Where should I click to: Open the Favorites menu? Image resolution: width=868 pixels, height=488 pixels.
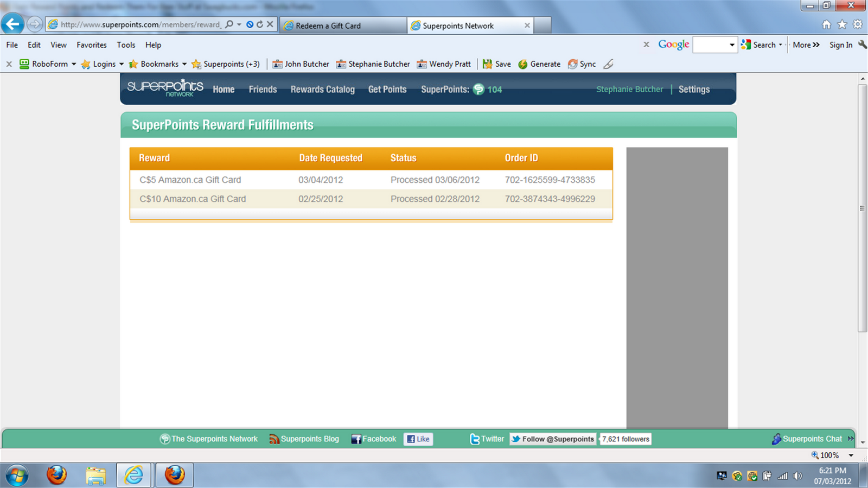point(92,45)
